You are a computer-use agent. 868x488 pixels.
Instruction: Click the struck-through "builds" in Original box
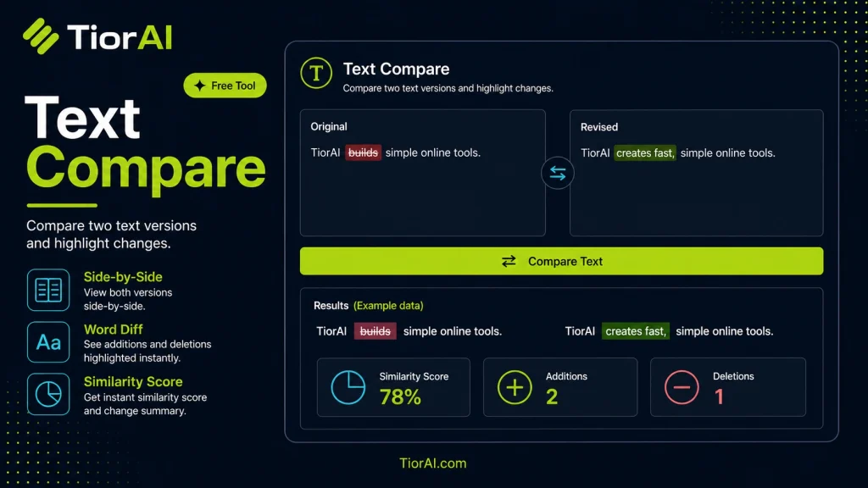pyautogui.click(x=363, y=152)
